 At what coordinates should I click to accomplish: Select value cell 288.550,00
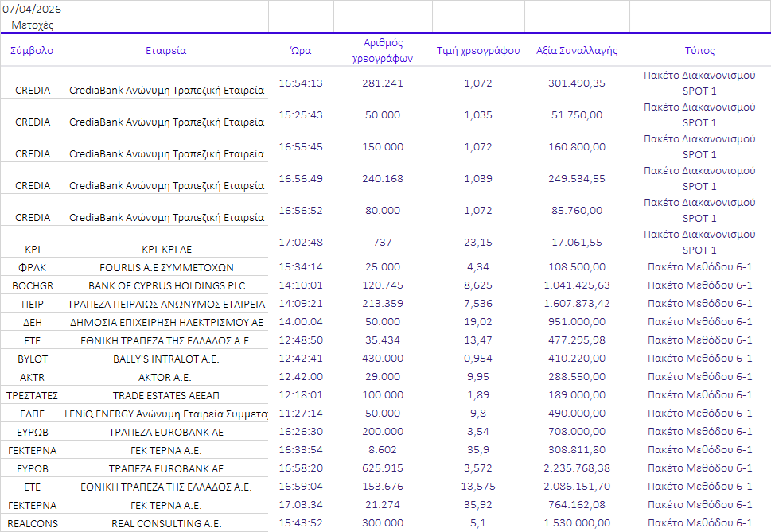(x=577, y=377)
